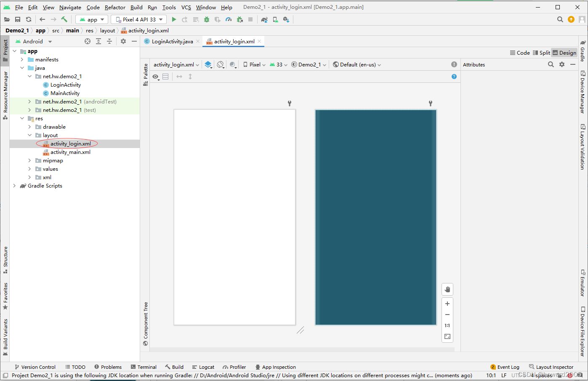Image resolution: width=588 pixels, height=381 pixels.
Task: Change orientation for preview icon
Action: 221,65
